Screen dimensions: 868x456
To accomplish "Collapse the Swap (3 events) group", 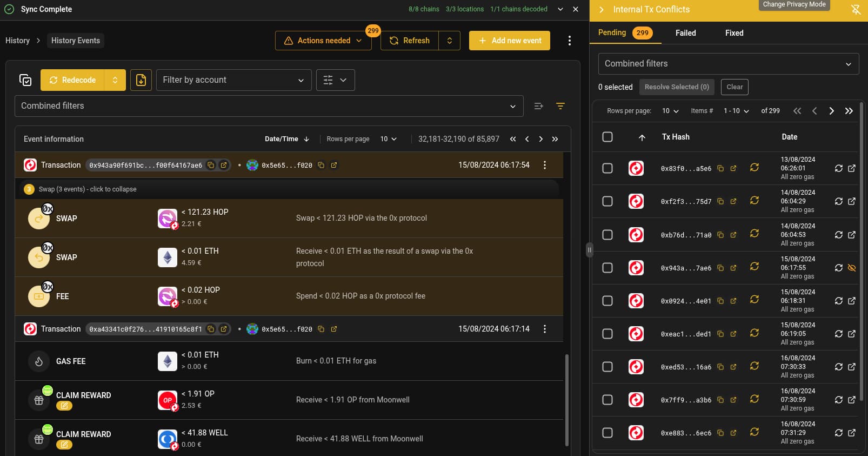I will click(86, 189).
